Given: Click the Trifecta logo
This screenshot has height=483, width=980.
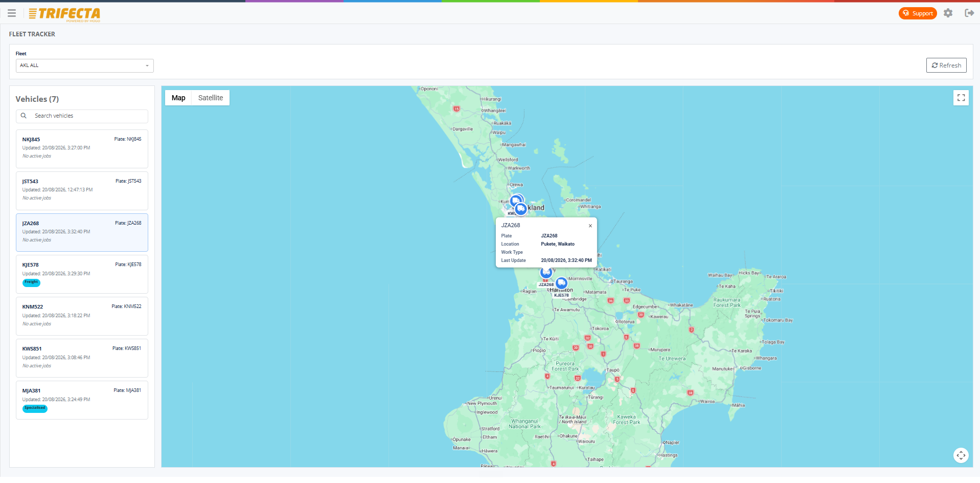Looking at the screenshot, I should click(64, 14).
